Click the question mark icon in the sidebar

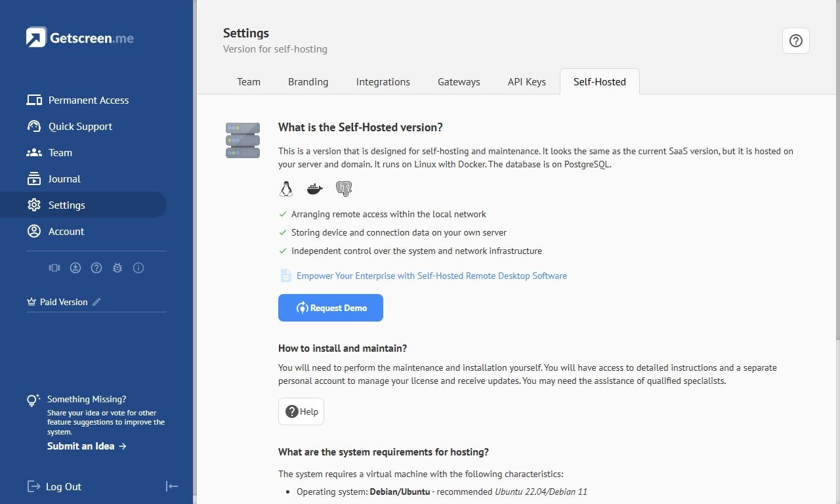coord(96,268)
